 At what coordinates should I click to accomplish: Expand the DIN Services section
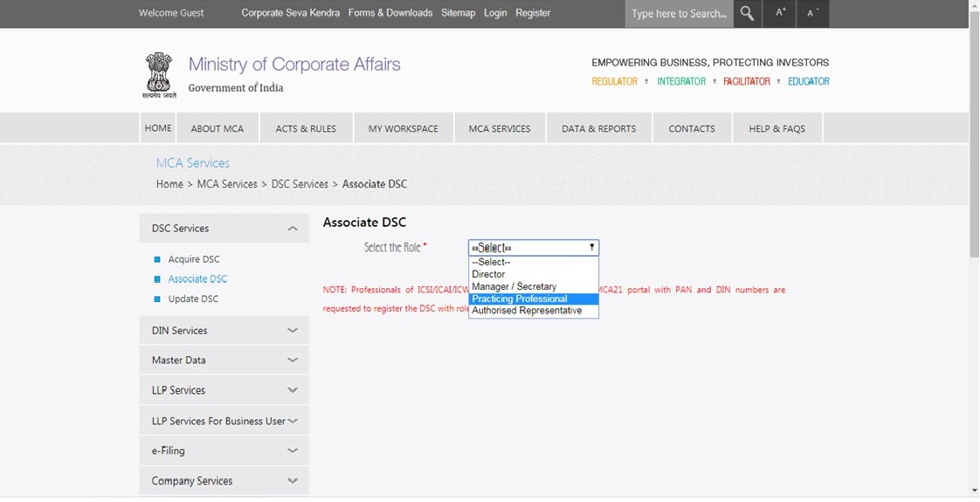point(224,330)
